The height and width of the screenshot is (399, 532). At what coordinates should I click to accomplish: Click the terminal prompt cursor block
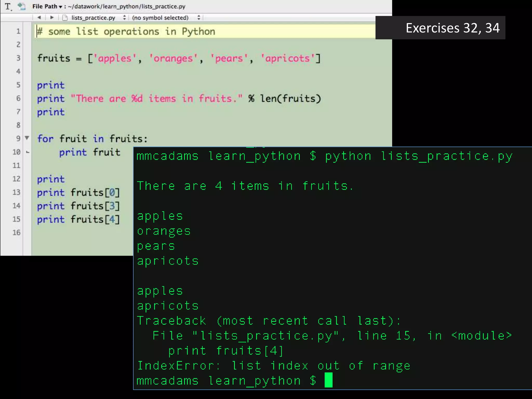pyautogui.click(x=328, y=380)
